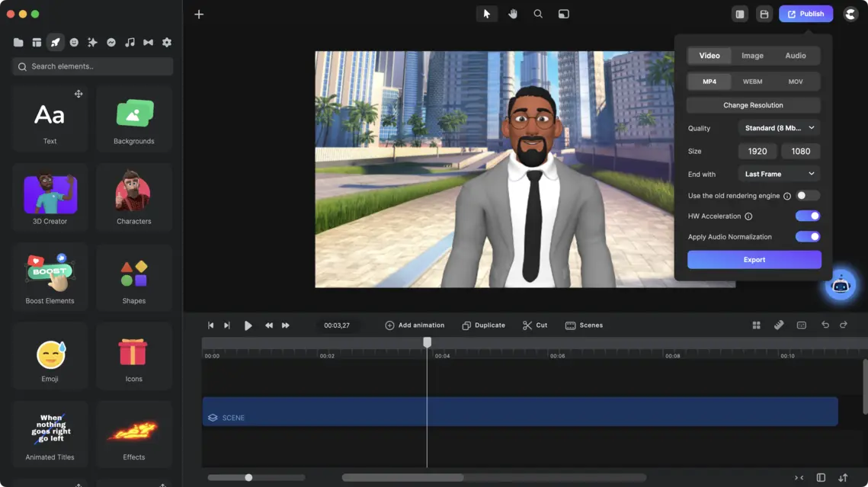Open the settings gear tab
The image size is (868, 487).
point(167,43)
